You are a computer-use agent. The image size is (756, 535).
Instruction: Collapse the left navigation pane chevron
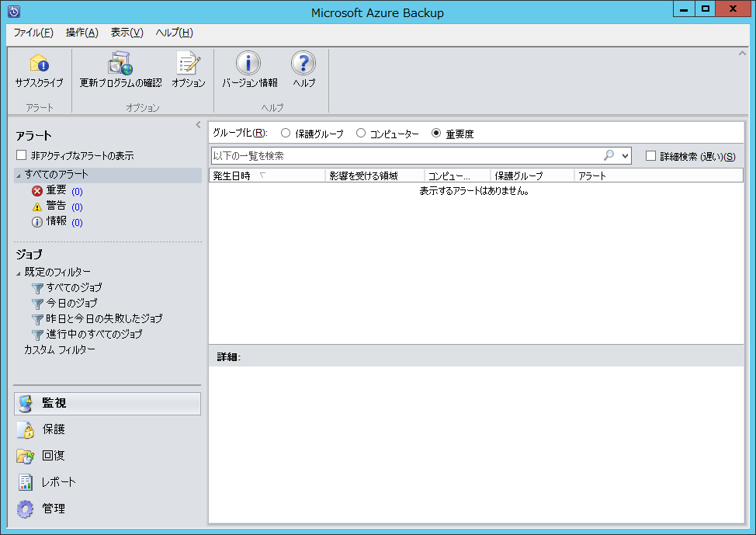198,124
